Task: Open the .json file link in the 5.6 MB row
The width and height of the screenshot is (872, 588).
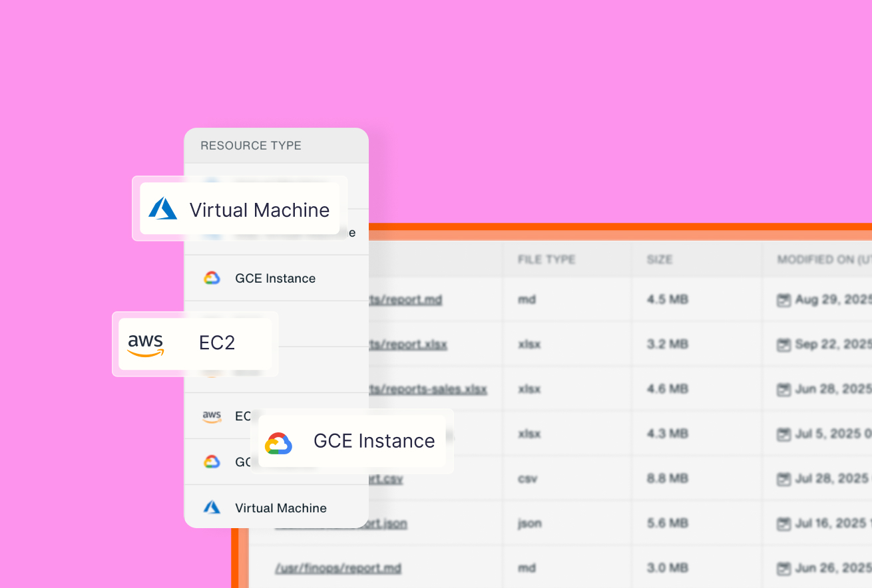Action: click(x=341, y=523)
